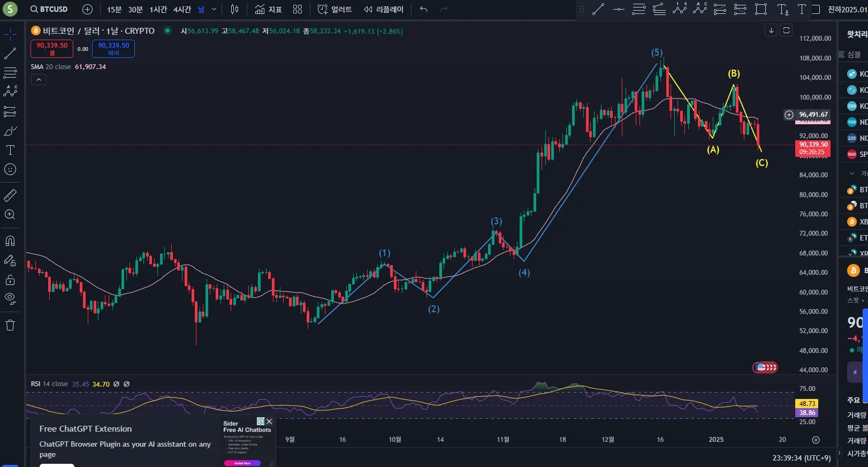Image resolution: width=868 pixels, height=467 pixels.
Task: Select the brush drawing tool
Action: [x=10, y=131]
